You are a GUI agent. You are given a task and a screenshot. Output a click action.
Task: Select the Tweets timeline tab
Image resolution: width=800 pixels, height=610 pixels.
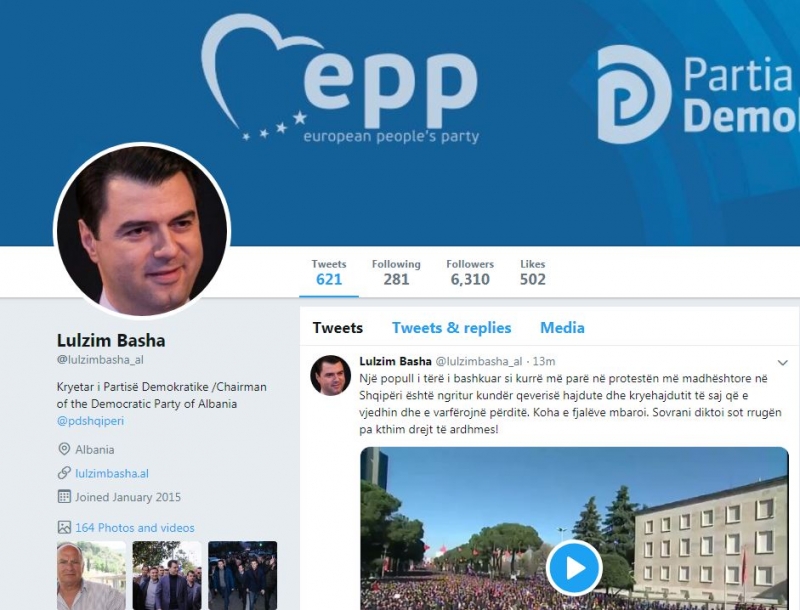[x=337, y=328]
